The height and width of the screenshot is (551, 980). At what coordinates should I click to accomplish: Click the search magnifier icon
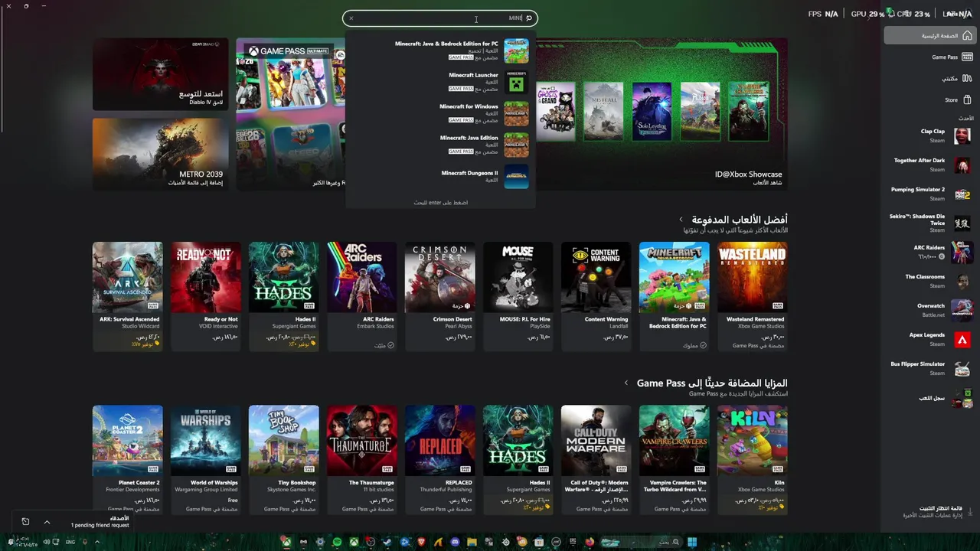pos(528,18)
